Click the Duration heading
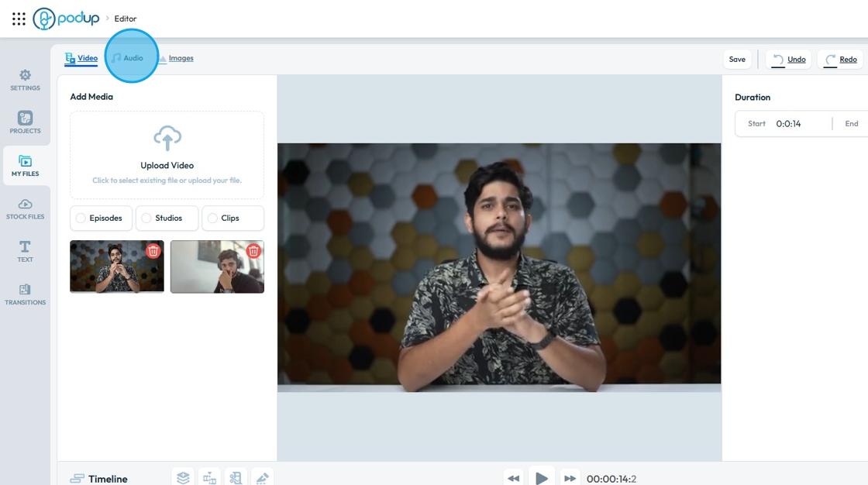 pyautogui.click(x=753, y=98)
